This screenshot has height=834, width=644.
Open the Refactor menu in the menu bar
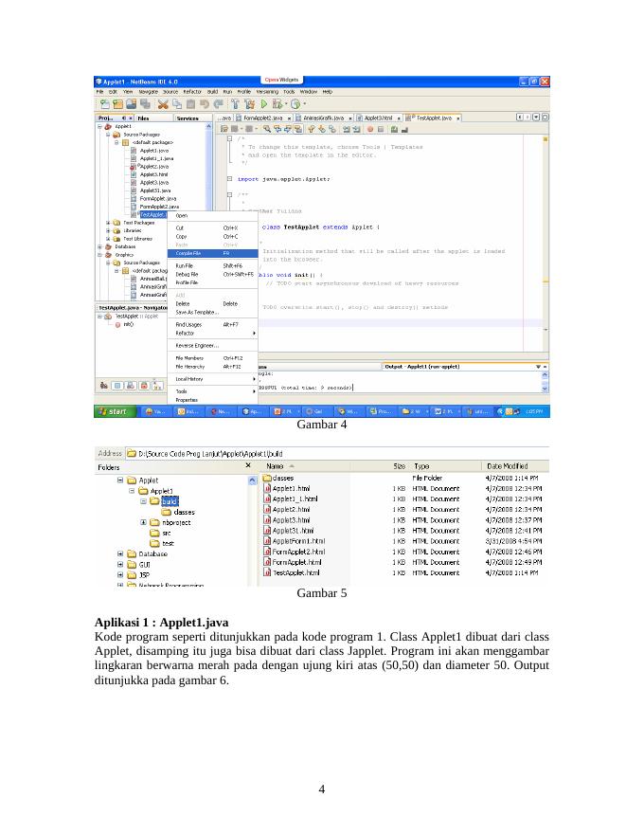pos(192,92)
